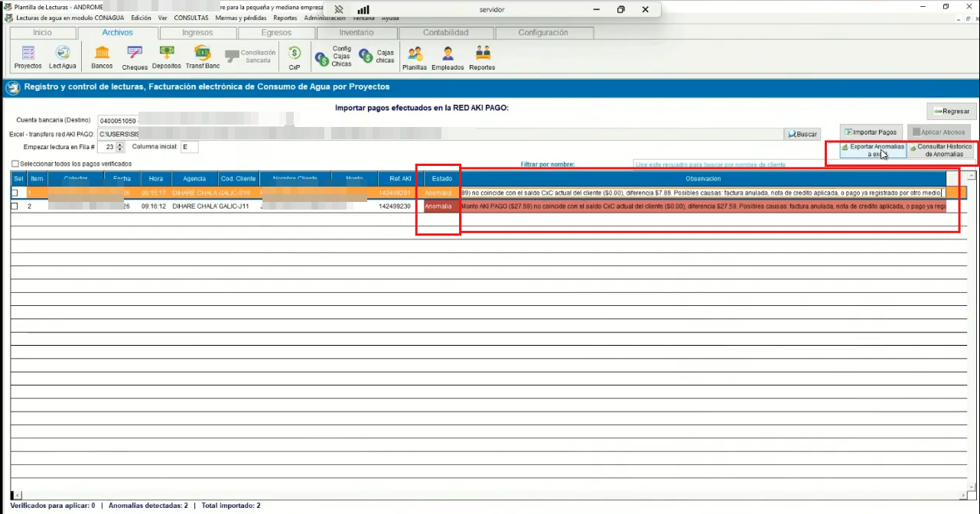Open the Egresos tab
The height and width of the screenshot is (514, 980).
tap(276, 33)
